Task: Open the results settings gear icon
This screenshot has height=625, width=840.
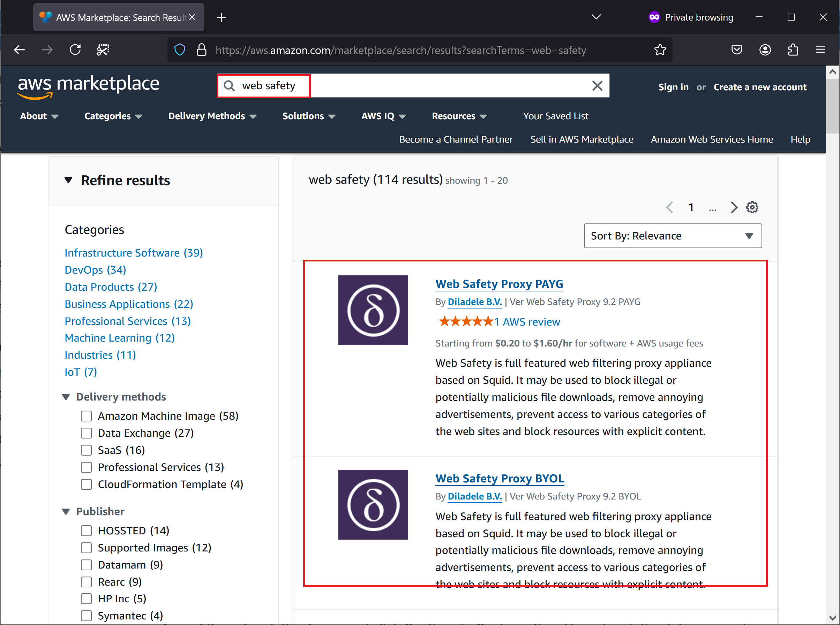Action: (752, 207)
